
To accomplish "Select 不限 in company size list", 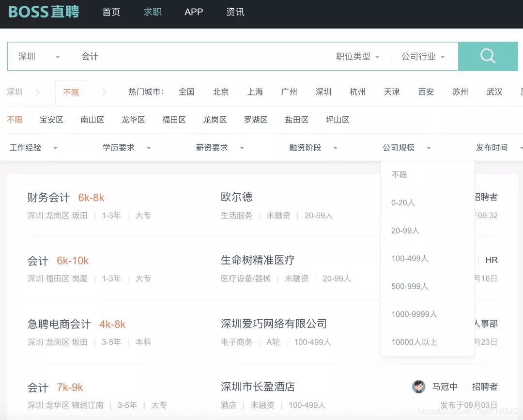I will tap(399, 175).
